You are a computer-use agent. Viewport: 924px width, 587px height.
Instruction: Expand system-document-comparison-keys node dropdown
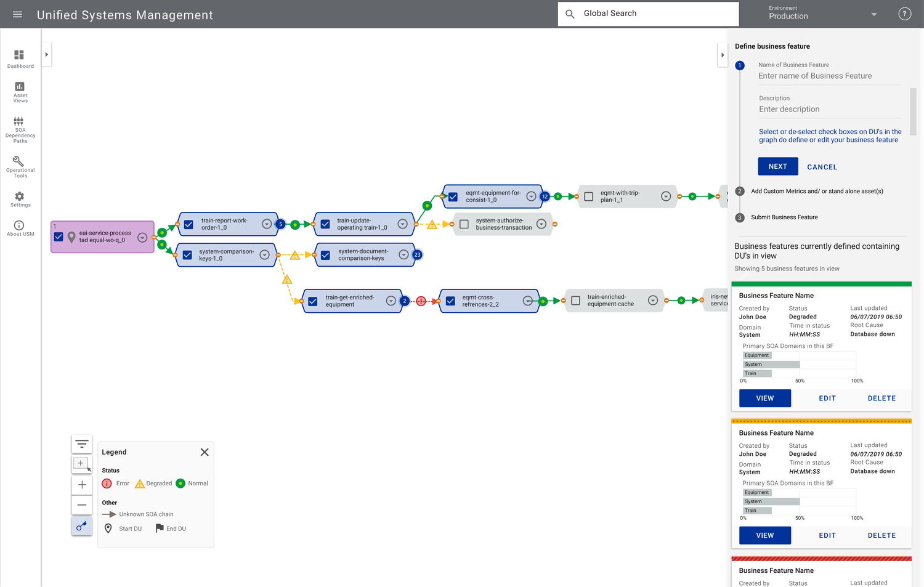pyautogui.click(x=403, y=254)
